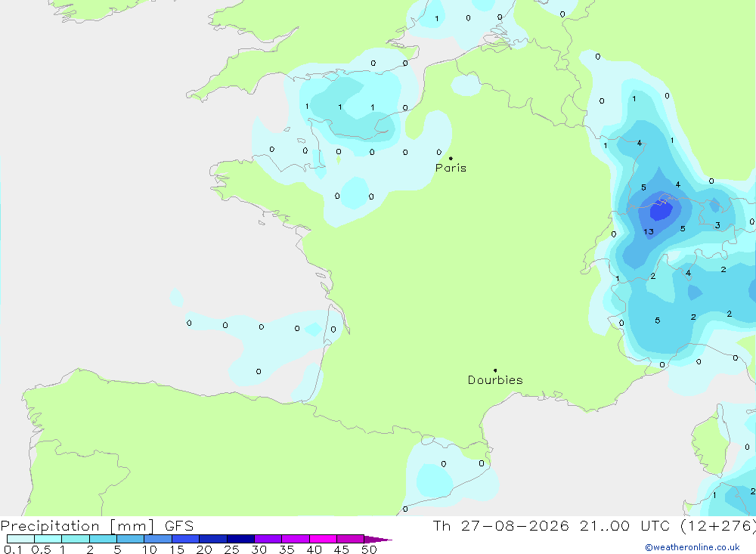Click the 20 legend scale label
The height and width of the screenshot is (554, 756).
(204, 549)
